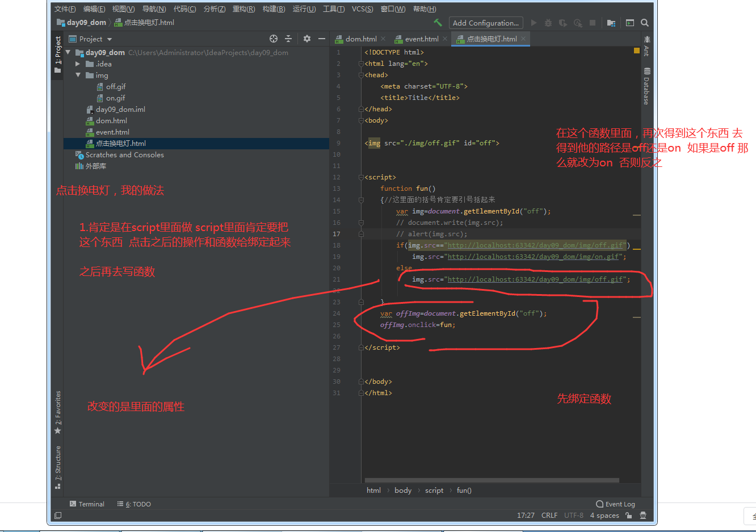Click the Stop square icon in the toolbar
756x532 pixels.
593,23
